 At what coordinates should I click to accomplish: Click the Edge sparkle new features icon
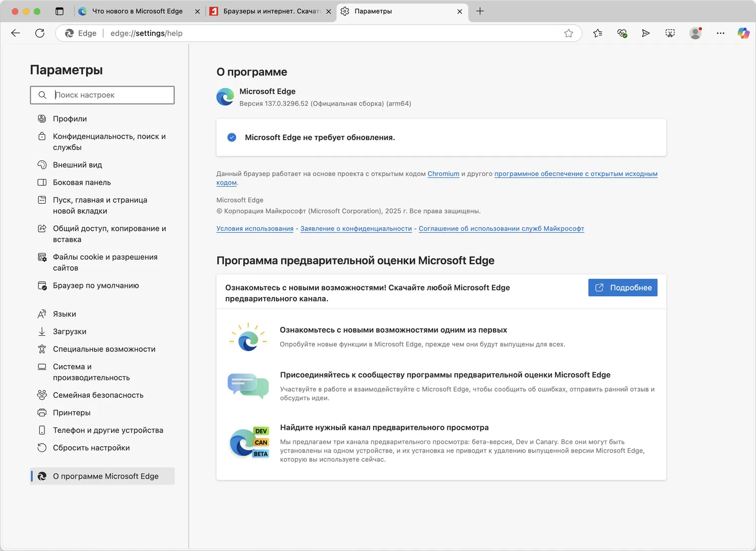pyautogui.click(x=248, y=338)
